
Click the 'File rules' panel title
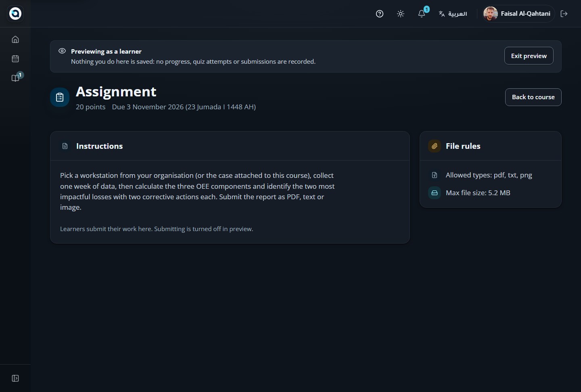point(463,146)
